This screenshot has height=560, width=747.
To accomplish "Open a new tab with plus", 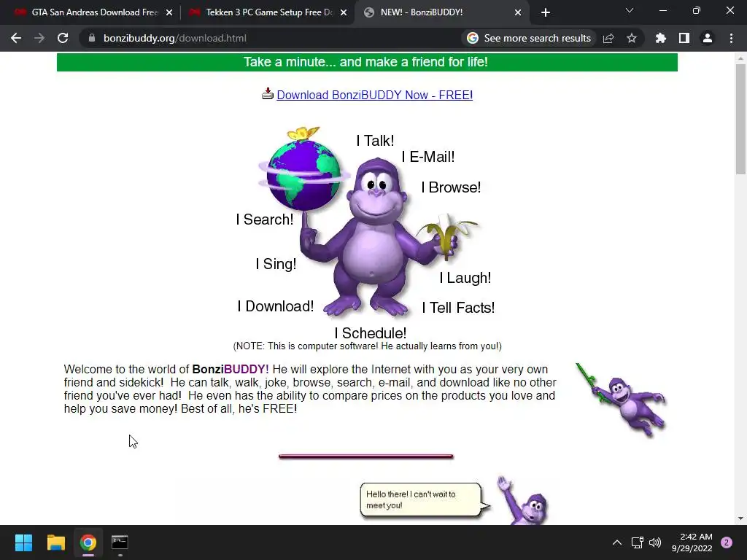I will pyautogui.click(x=546, y=12).
